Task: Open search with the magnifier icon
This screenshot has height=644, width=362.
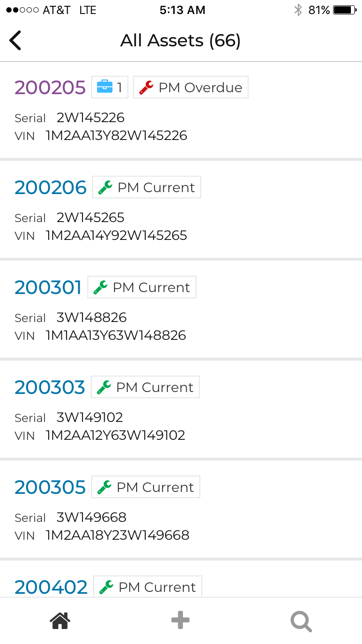Action: [x=301, y=621]
